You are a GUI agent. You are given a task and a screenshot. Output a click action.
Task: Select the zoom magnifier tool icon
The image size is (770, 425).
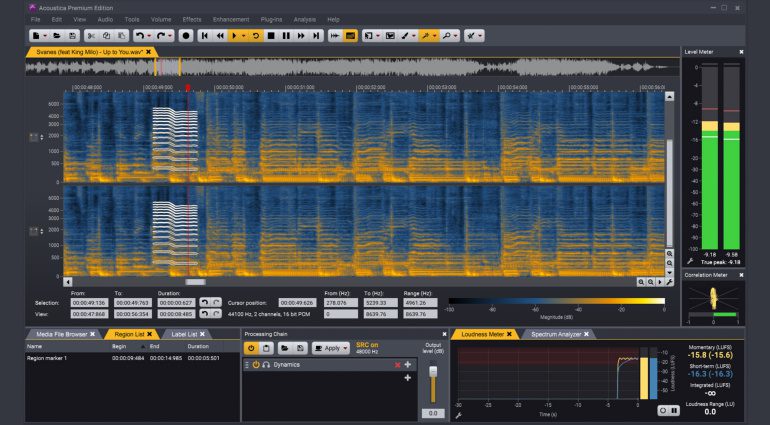(x=447, y=36)
